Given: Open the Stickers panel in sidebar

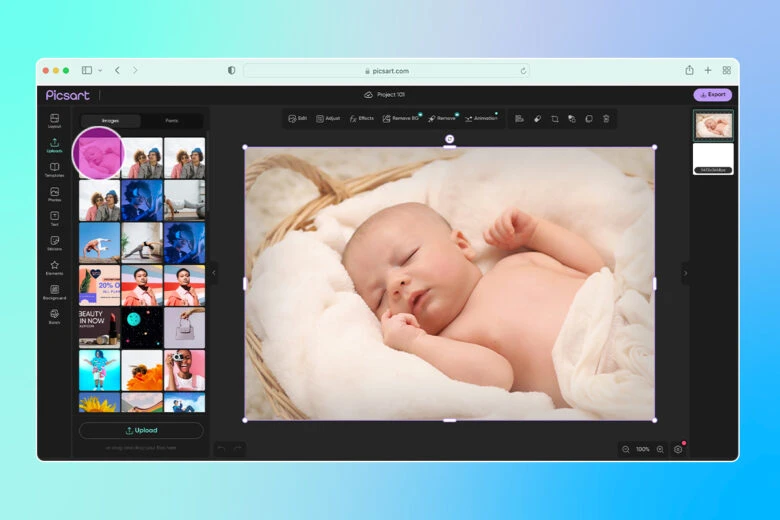Looking at the screenshot, I should pyautogui.click(x=54, y=243).
